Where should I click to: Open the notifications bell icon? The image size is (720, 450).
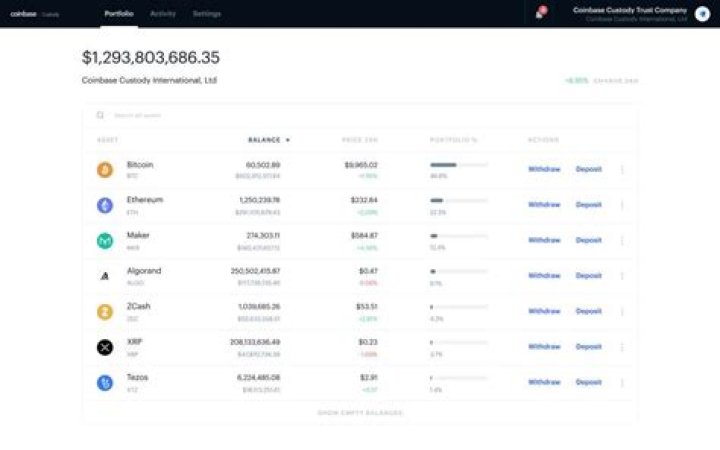[540, 13]
